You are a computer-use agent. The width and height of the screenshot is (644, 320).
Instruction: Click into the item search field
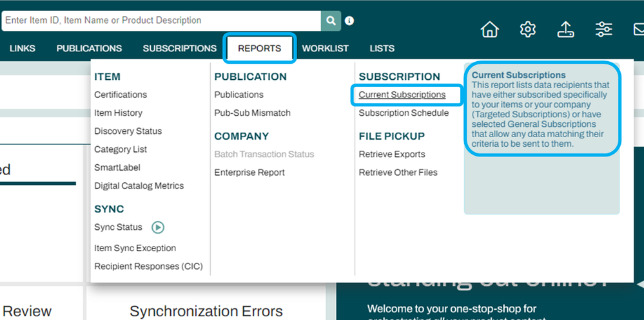161,21
